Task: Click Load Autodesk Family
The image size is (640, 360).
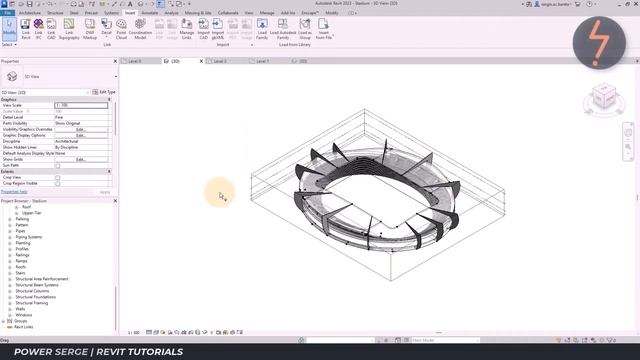Action: click(x=283, y=29)
